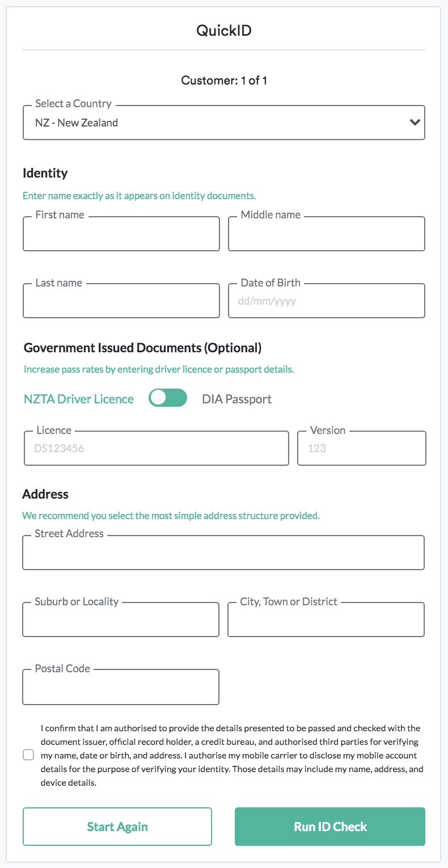Focus the Middle name input box
Viewport: 448px width, 868px height.
[326, 234]
